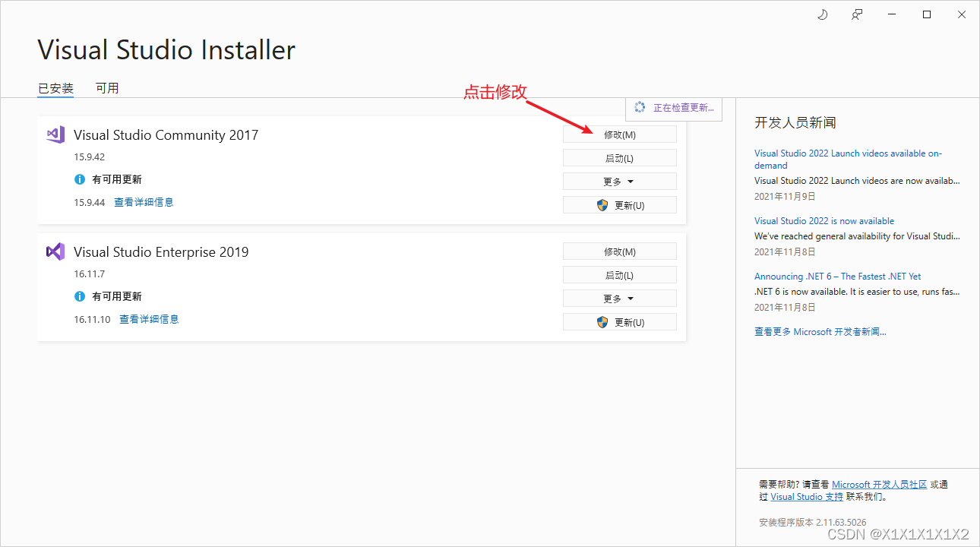
Task: Open 查看详细信息 for version 15.9.44
Action: click(143, 201)
